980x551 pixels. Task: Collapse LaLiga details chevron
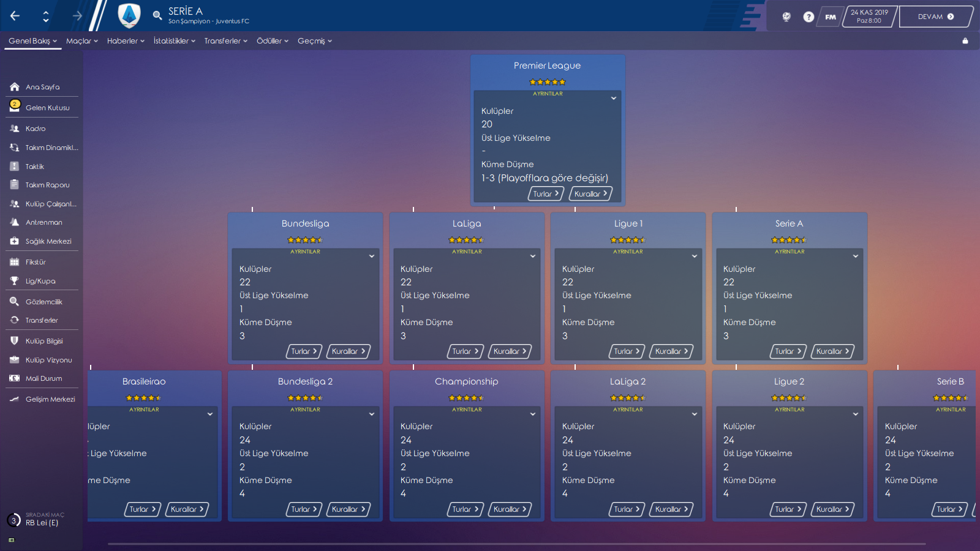tap(532, 257)
